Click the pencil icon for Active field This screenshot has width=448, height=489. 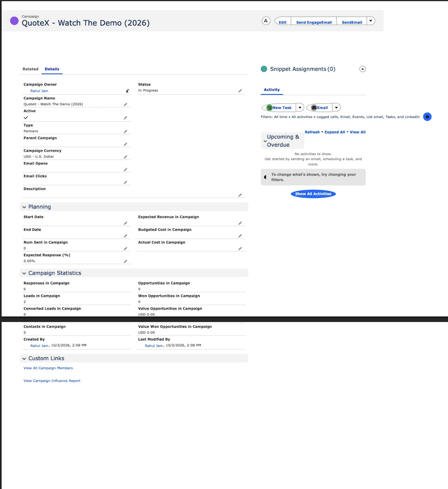(125, 118)
